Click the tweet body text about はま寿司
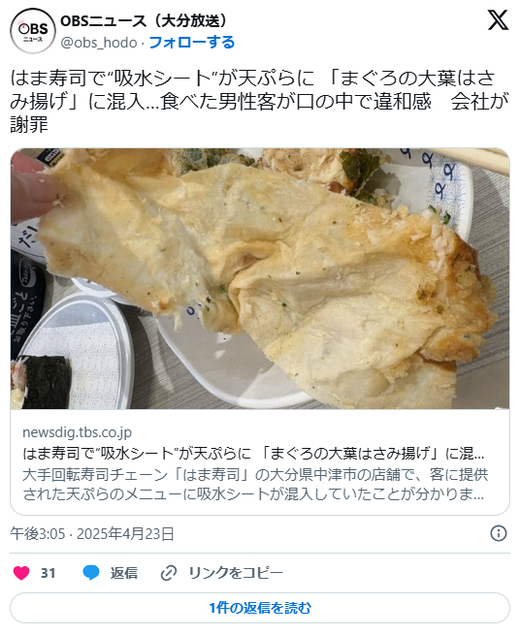520x635 pixels. (x=259, y=101)
